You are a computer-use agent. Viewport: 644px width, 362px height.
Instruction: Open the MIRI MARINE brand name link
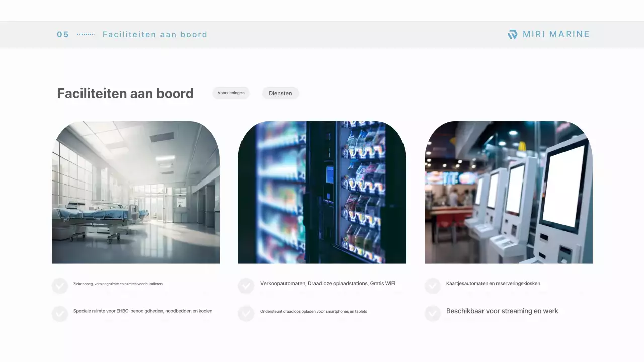click(556, 34)
